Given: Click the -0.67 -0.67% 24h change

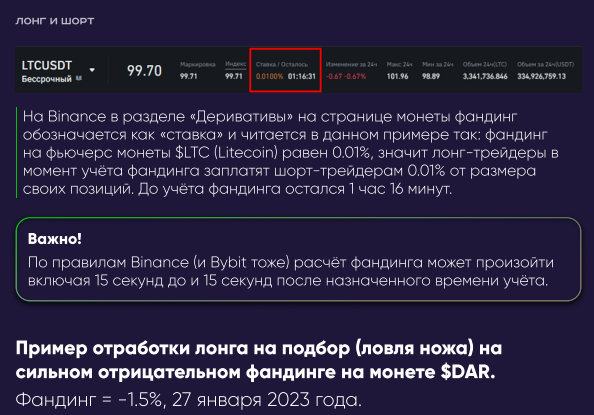Looking at the screenshot, I should 346,76.
